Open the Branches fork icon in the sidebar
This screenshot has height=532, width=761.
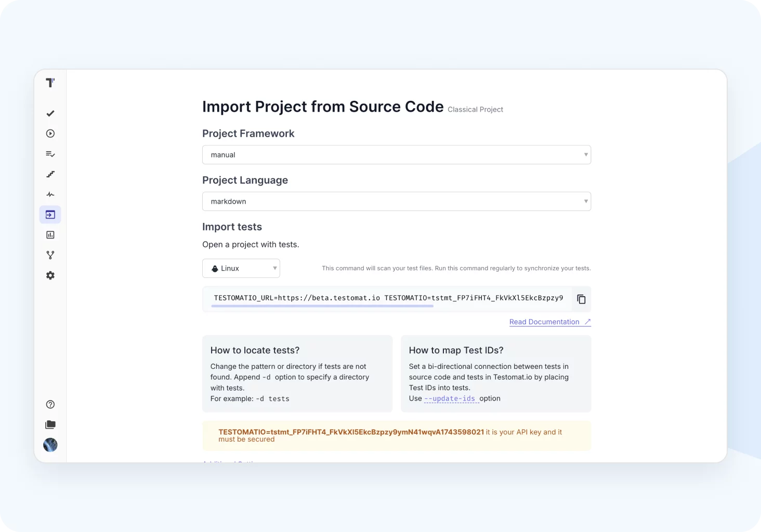[x=50, y=255]
